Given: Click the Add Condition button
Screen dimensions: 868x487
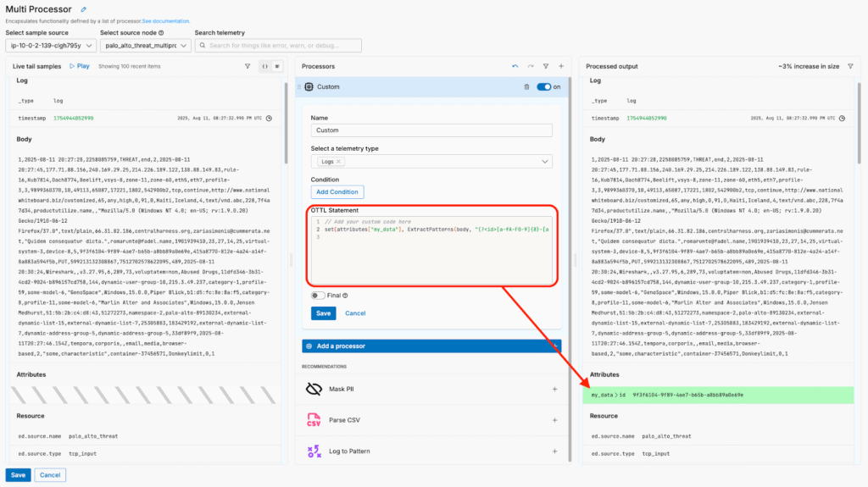Looking at the screenshot, I should 337,191.
